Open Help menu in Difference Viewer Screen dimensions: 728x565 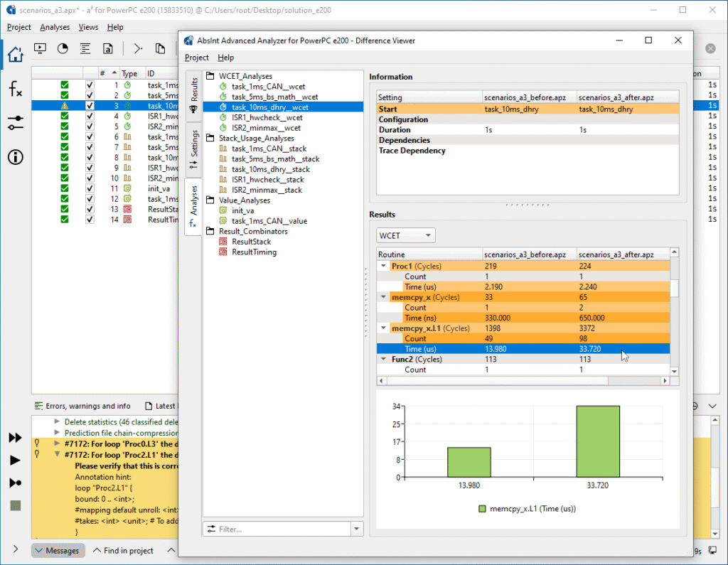coord(225,58)
